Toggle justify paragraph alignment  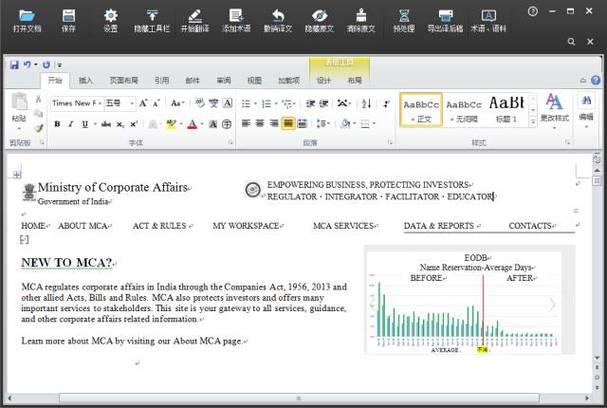(288, 123)
